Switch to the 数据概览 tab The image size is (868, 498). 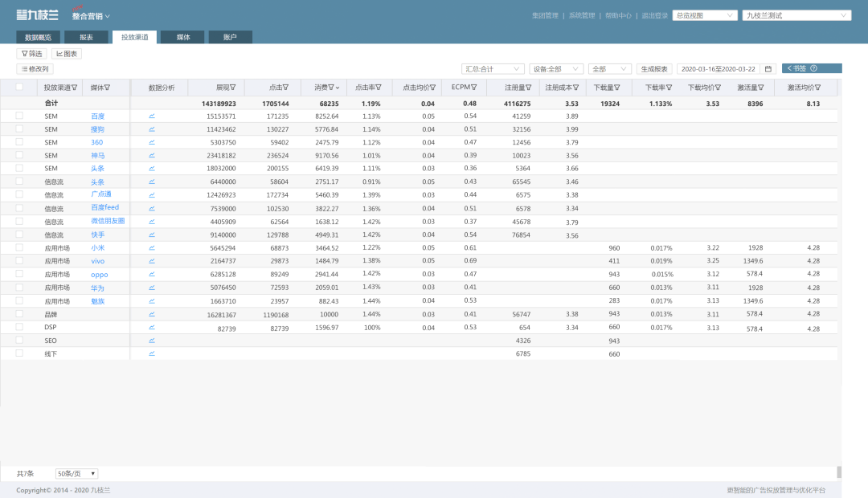tap(39, 37)
